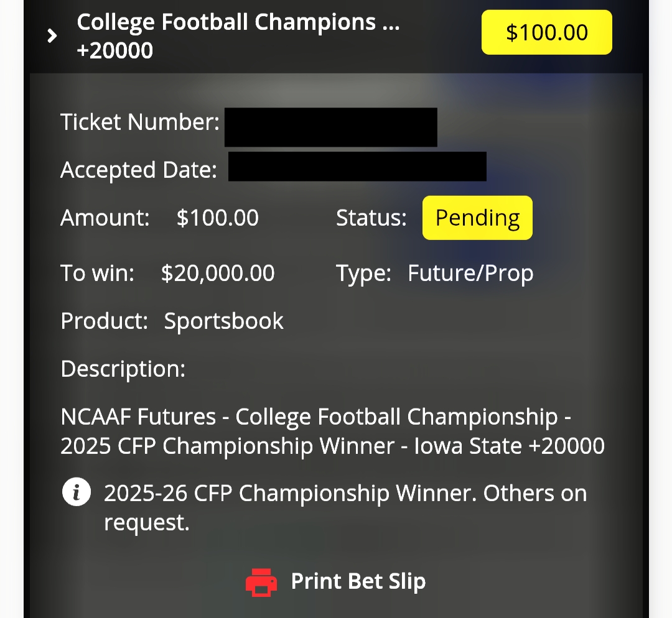The width and height of the screenshot is (672, 618).
Task: Open the Print Bet Slip link
Action: pyautogui.click(x=358, y=582)
